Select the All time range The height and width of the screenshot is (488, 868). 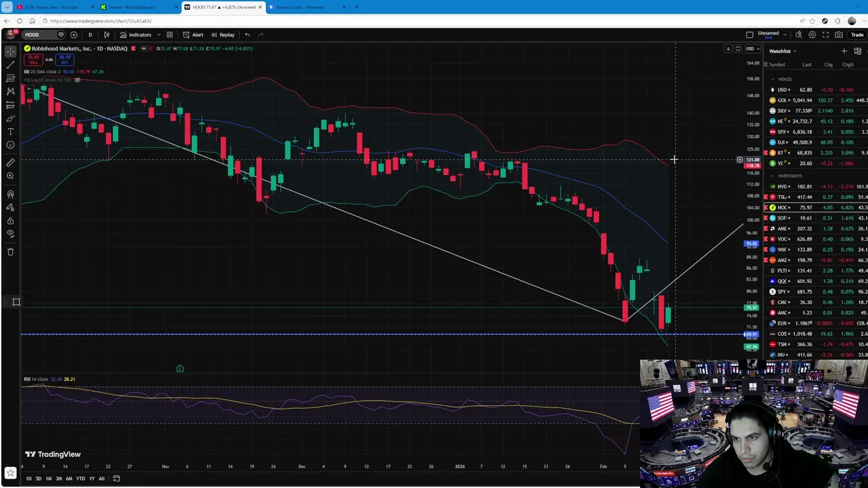[102, 479]
